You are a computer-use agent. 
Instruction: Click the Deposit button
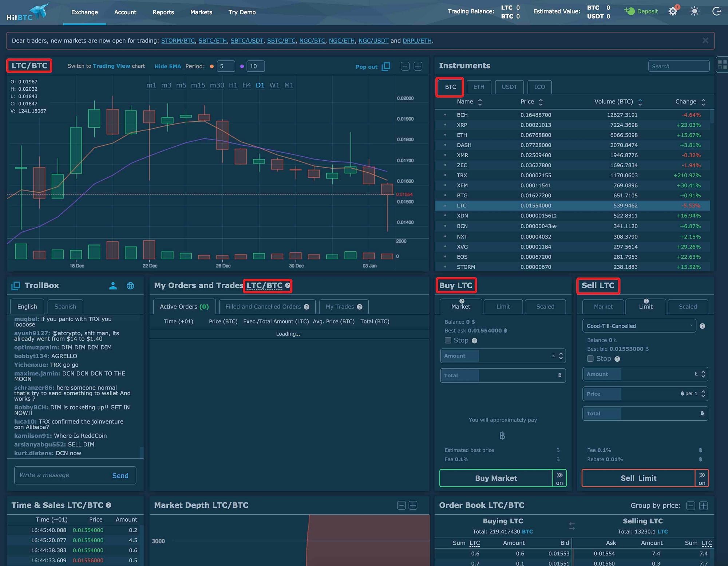(641, 11)
